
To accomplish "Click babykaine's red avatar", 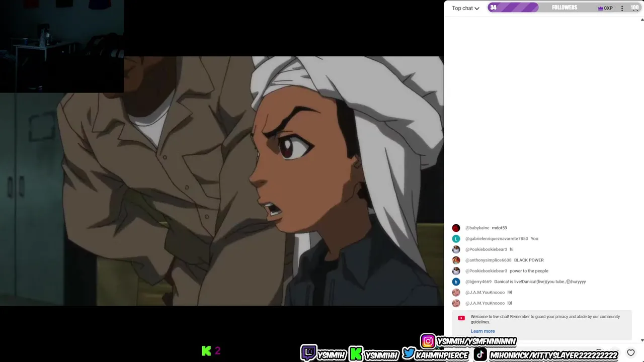I will point(456,228).
